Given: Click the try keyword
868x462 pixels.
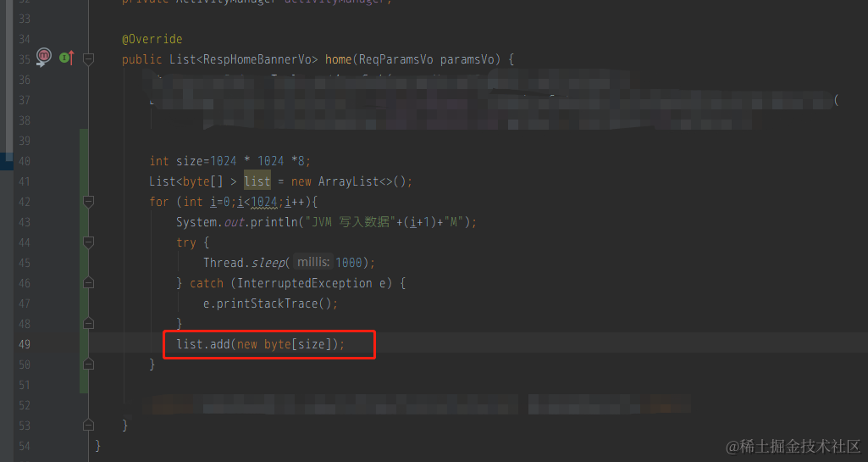Looking at the screenshot, I should (186, 242).
